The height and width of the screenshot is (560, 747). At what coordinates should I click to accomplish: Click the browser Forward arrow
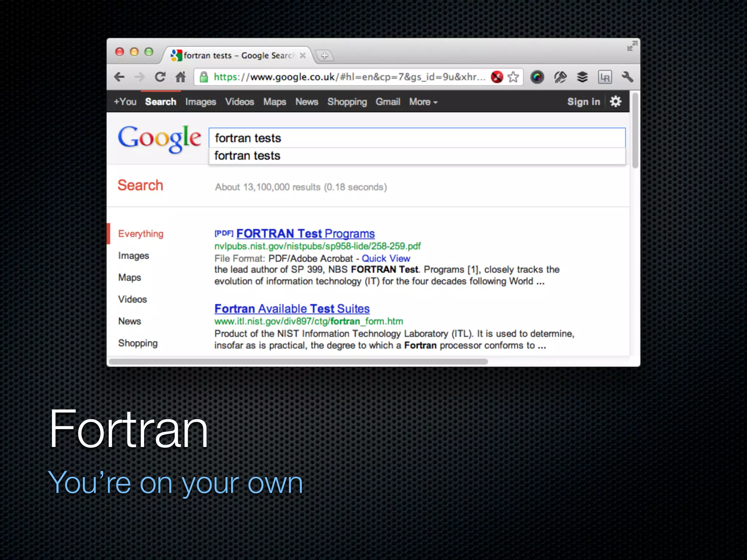coord(139,77)
